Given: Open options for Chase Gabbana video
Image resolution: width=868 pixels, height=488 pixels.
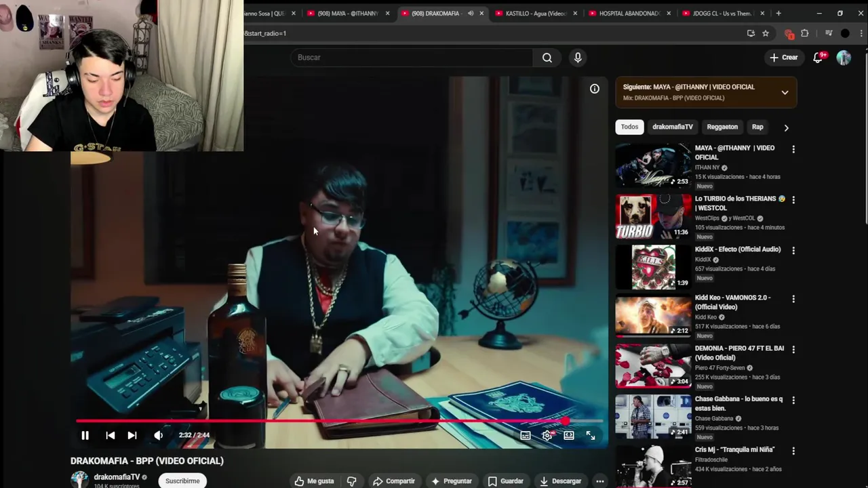Looking at the screenshot, I should point(793,401).
